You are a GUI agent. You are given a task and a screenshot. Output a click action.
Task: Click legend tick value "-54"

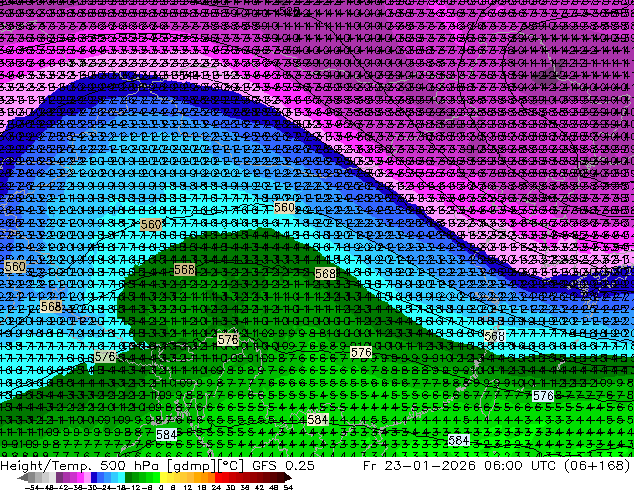pyautogui.click(x=32, y=488)
